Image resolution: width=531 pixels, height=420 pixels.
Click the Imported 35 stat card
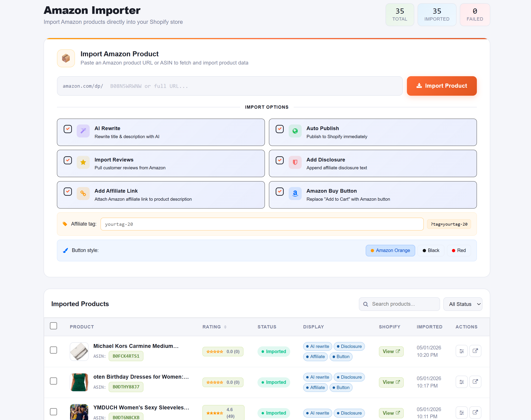[x=437, y=15]
